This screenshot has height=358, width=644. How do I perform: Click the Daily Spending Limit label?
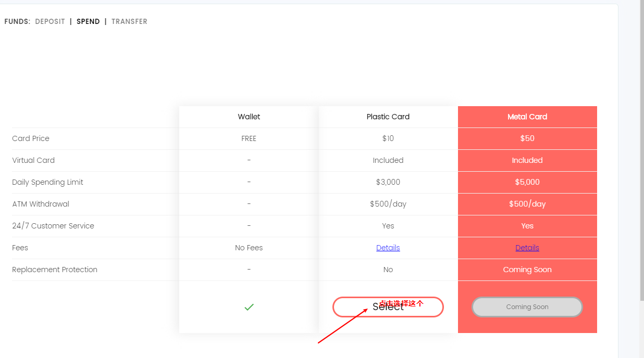pyautogui.click(x=48, y=182)
